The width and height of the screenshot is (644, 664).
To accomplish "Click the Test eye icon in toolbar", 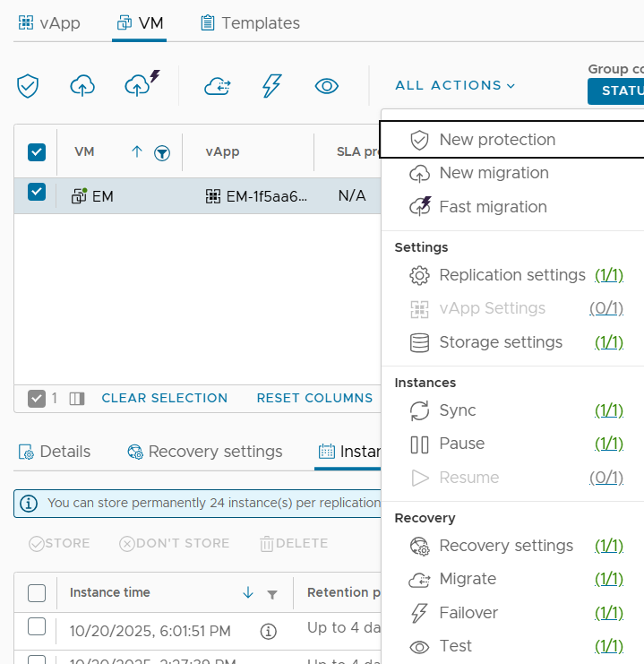I will coord(327,86).
